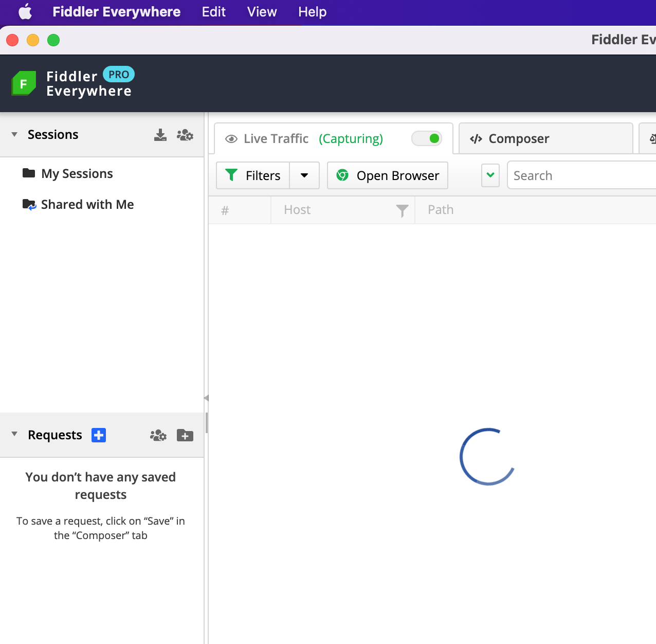Click the import sessions download icon
Screen dimensions: 656x644
pyautogui.click(x=160, y=135)
